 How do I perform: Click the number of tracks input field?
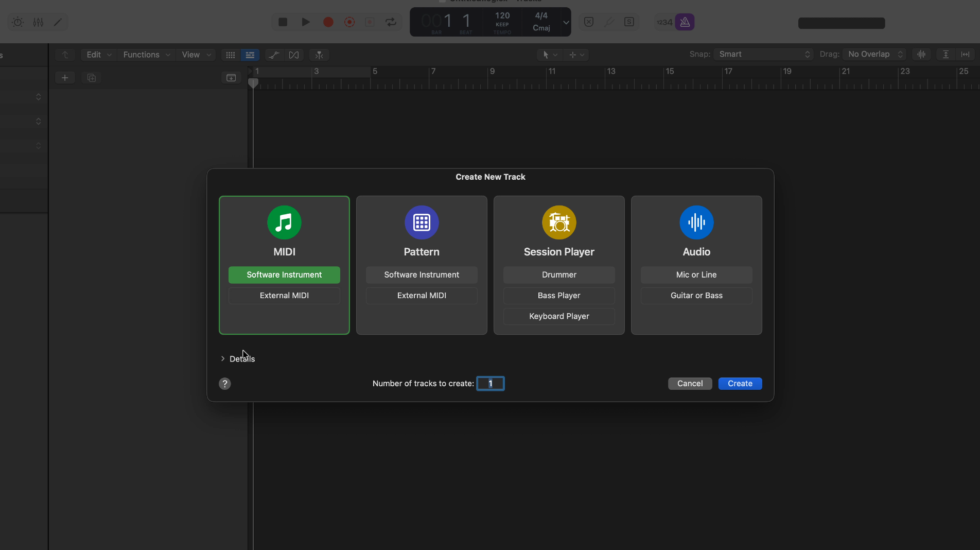point(491,384)
